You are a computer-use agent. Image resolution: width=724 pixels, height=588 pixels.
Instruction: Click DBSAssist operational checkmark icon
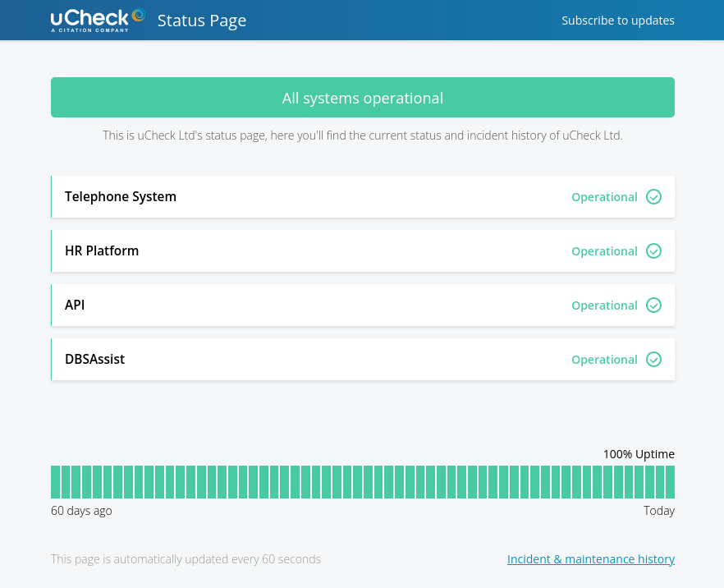pyautogui.click(x=653, y=360)
